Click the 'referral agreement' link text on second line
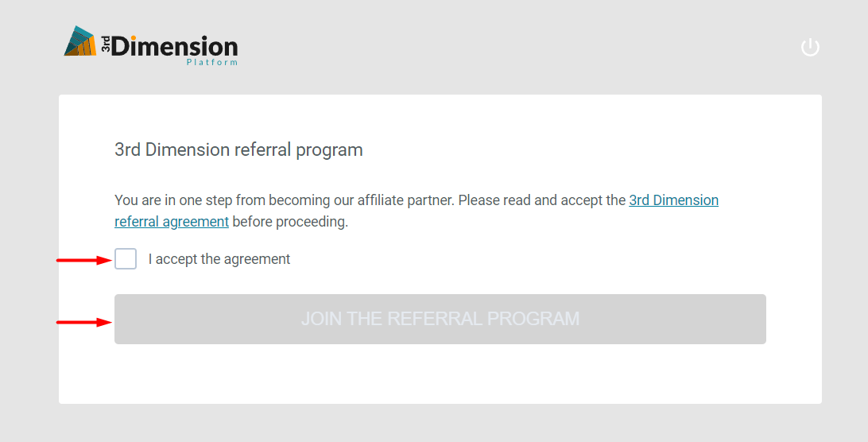868x442 pixels. click(172, 222)
